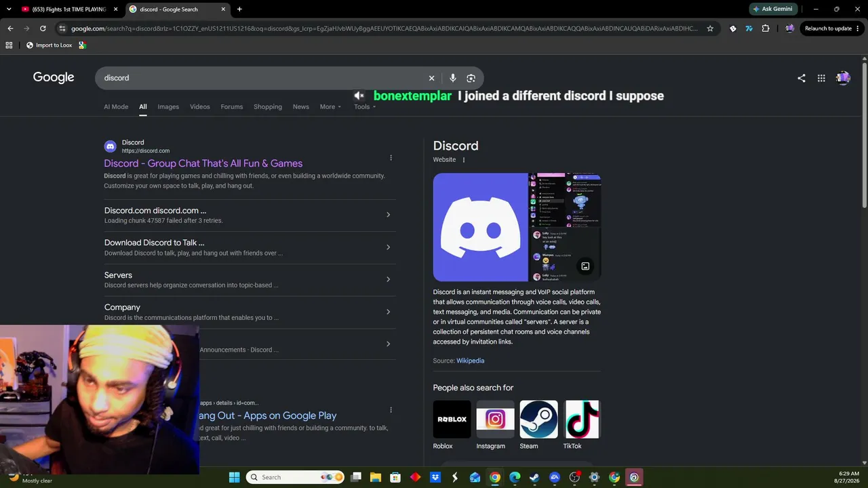The width and height of the screenshot is (868, 488).
Task: Reload the current page
Action: (x=43, y=28)
